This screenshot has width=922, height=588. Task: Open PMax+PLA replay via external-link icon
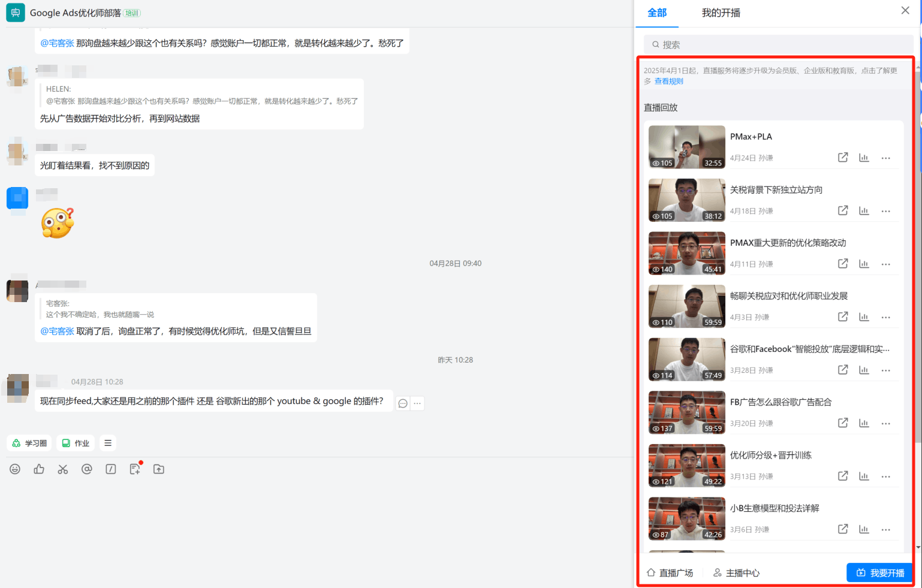pyautogui.click(x=842, y=157)
